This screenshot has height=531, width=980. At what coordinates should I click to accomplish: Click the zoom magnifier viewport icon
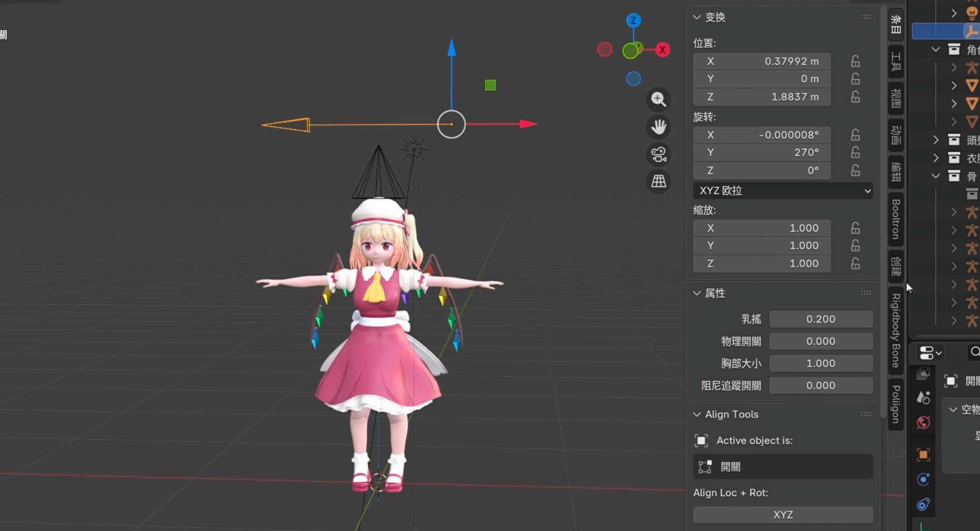coord(659,99)
